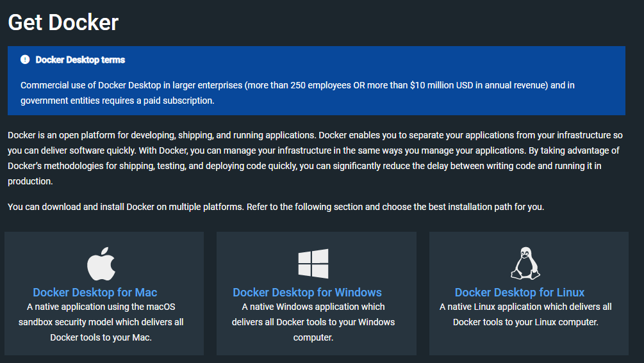Click the "Docker Desktop terms" notice title

[80, 60]
